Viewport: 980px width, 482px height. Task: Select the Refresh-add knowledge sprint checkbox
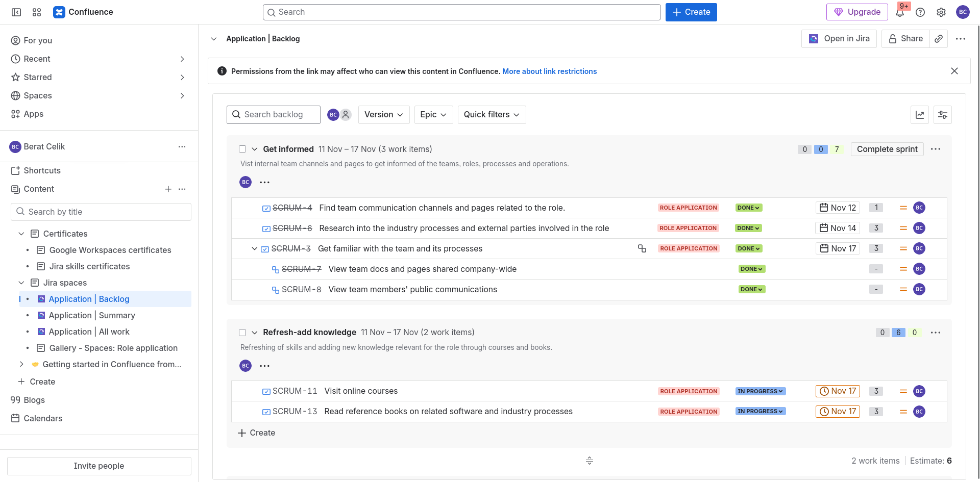click(242, 333)
